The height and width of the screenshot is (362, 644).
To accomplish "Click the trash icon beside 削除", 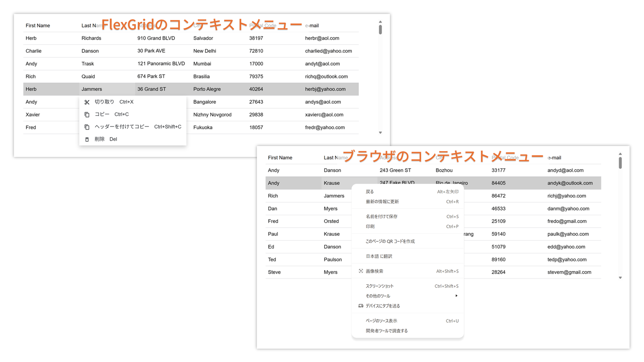I will pos(87,139).
